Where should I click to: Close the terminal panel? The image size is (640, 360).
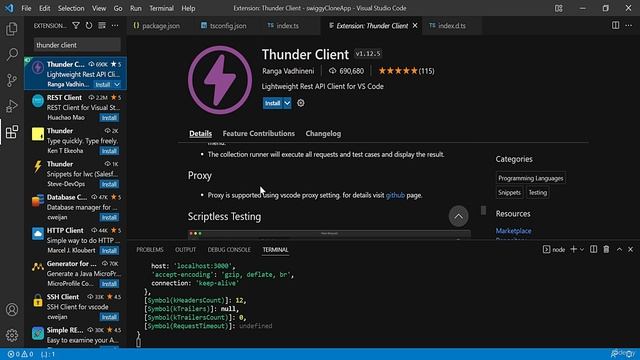[x=631, y=249]
